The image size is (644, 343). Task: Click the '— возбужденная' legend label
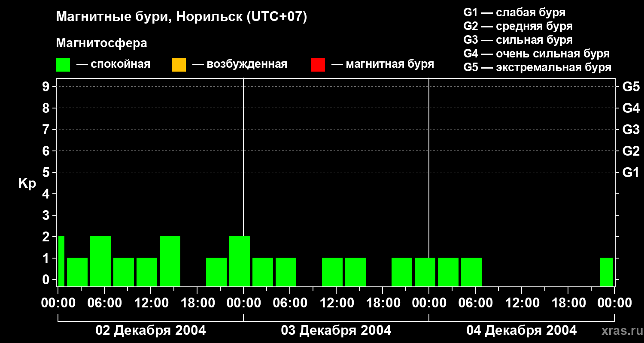coord(240,65)
